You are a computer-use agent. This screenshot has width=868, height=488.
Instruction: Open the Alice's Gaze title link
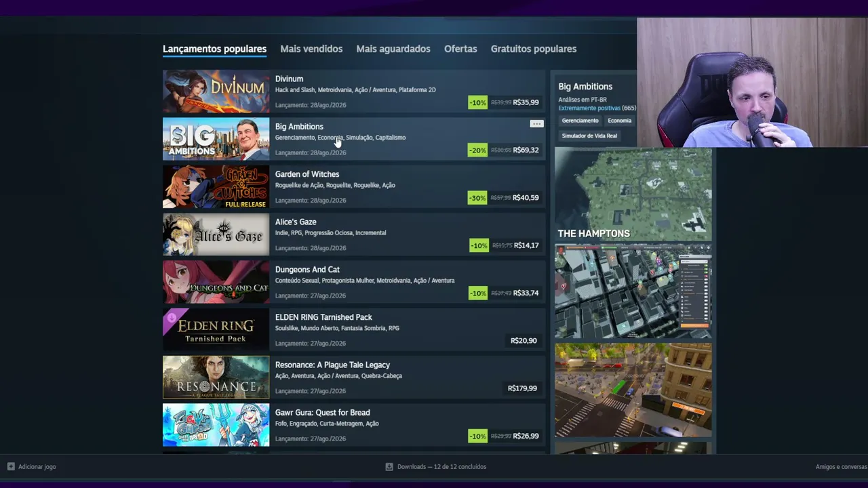[296, 222]
